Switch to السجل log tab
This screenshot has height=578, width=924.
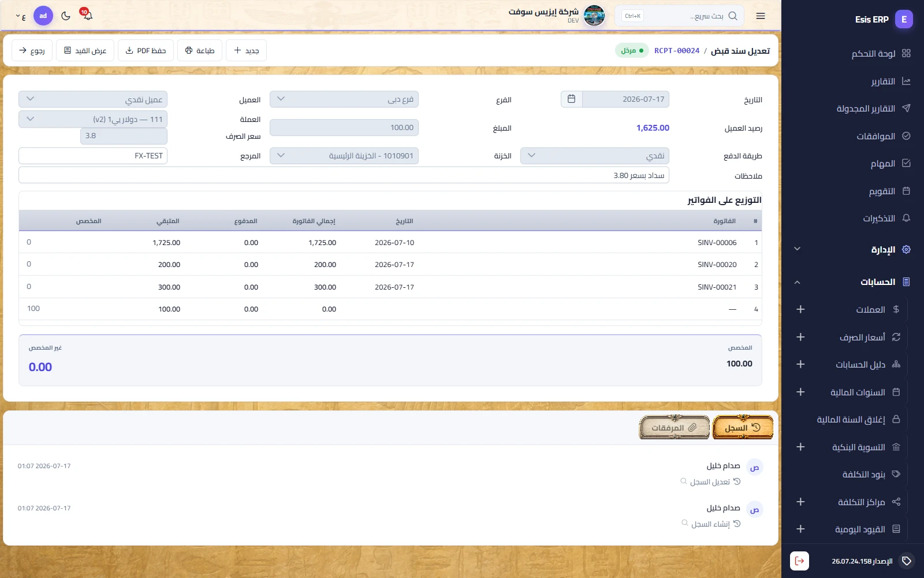tap(743, 427)
